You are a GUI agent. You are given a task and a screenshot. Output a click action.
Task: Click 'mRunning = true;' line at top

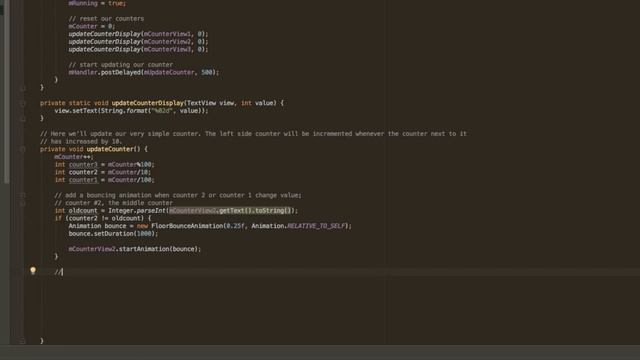click(97, 3)
